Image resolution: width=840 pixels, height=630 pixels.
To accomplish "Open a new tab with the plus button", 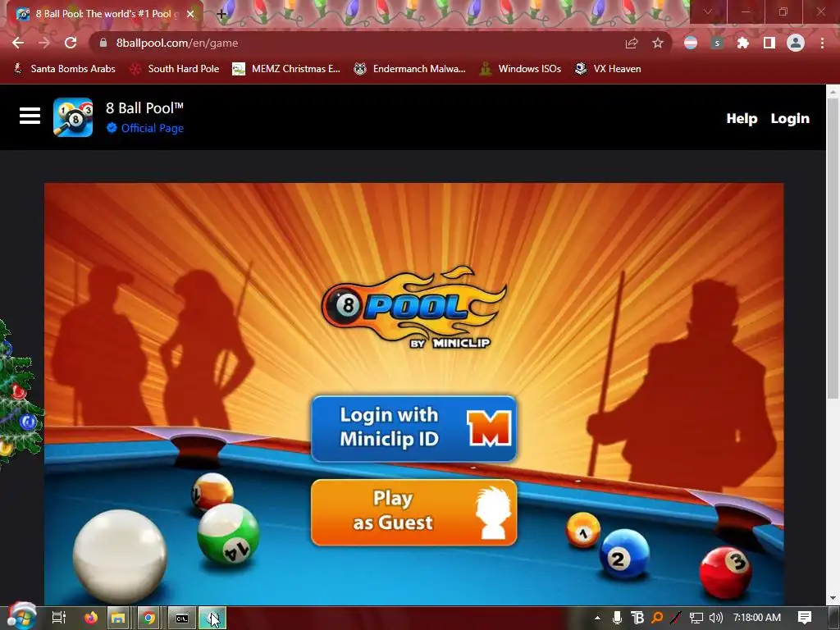I will pyautogui.click(x=221, y=15).
